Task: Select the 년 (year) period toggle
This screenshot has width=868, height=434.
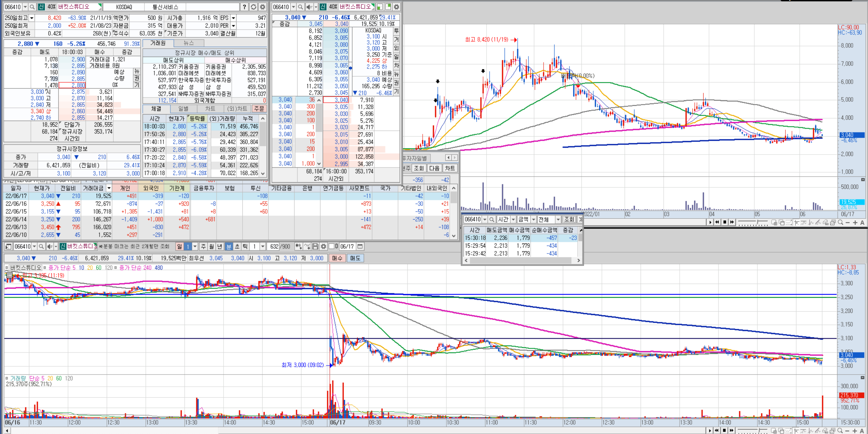Action: click(x=220, y=246)
